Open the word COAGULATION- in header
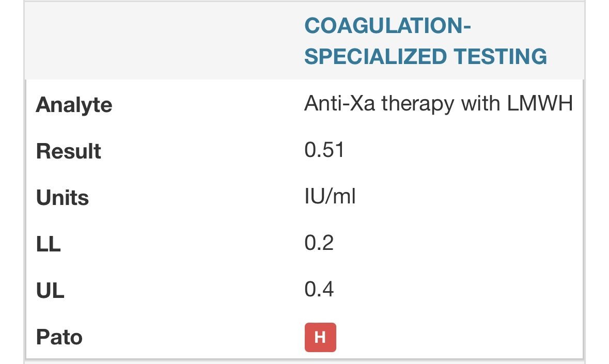The height and width of the screenshot is (364, 609). coord(387,25)
